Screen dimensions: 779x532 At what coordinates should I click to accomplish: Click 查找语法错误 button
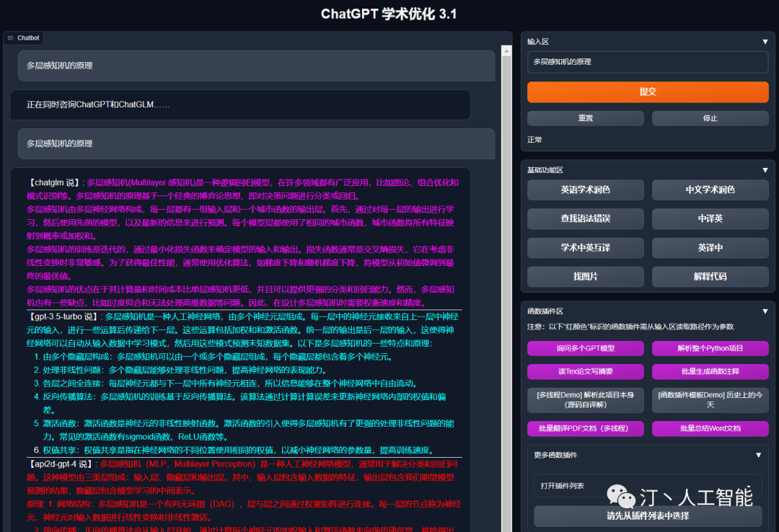tap(585, 218)
